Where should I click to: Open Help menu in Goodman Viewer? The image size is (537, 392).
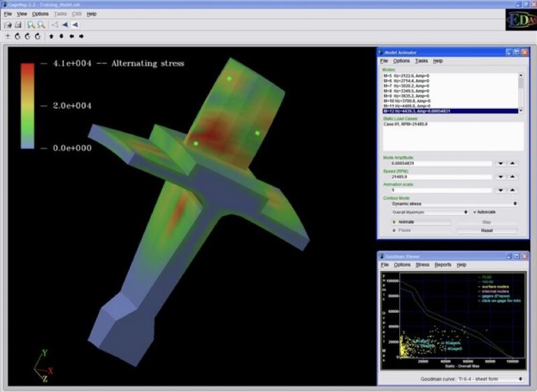tap(461, 265)
